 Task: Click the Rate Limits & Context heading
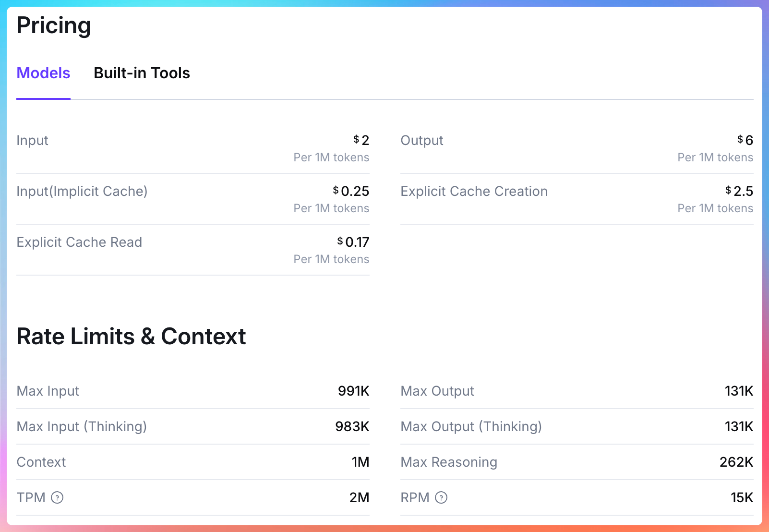click(131, 336)
